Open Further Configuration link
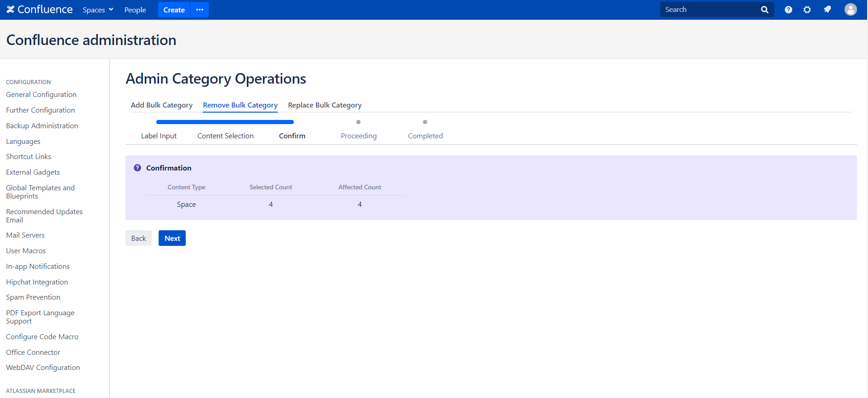868x398 pixels. coord(40,110)
